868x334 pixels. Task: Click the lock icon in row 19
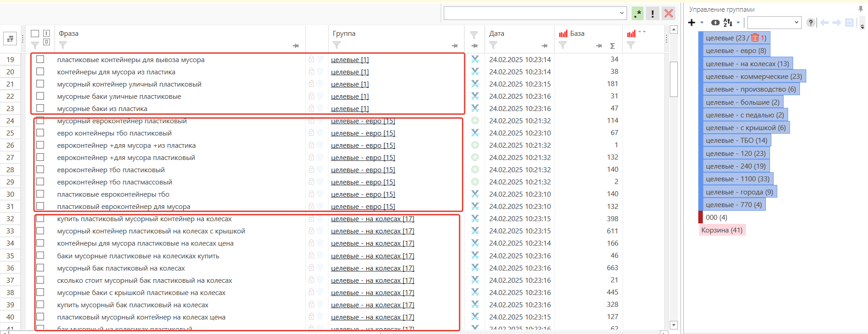(311, 59)
